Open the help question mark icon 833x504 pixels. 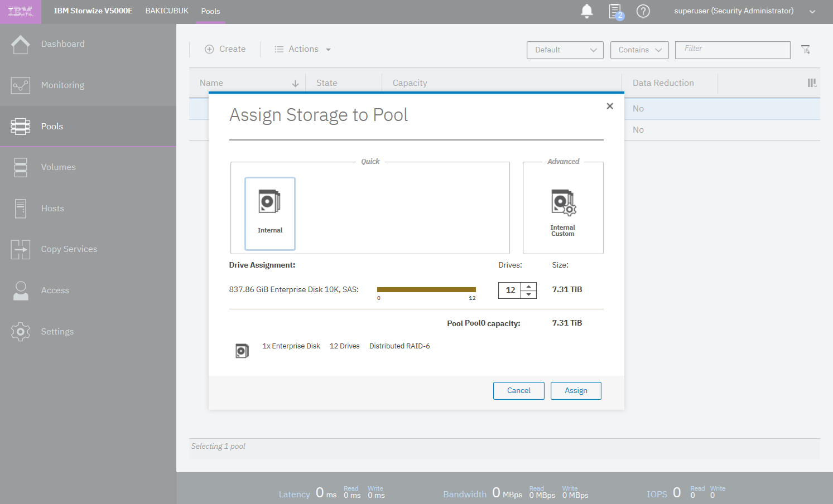[x=643, y=11]
